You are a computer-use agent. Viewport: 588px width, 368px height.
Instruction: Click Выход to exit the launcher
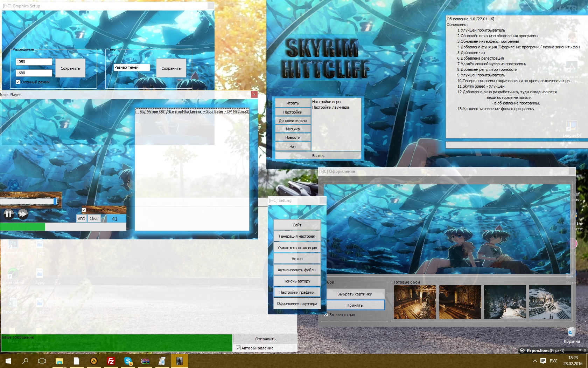coord(318,156)
